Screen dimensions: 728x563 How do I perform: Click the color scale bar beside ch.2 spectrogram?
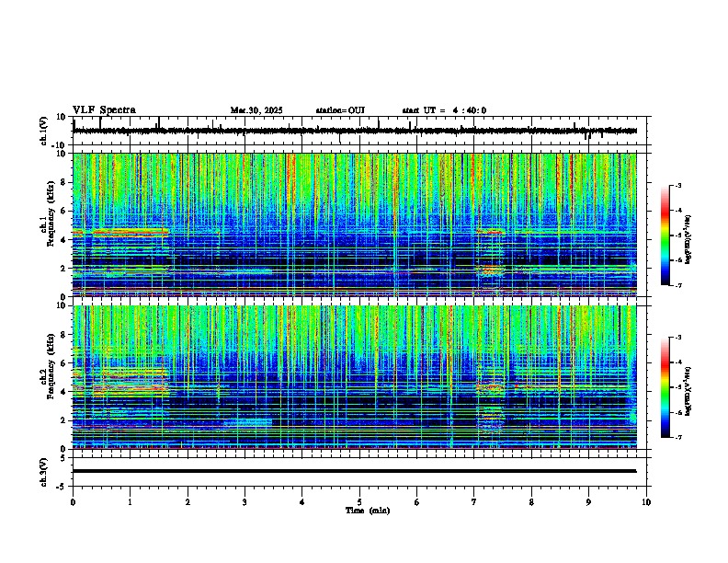(x=665, y=387)
